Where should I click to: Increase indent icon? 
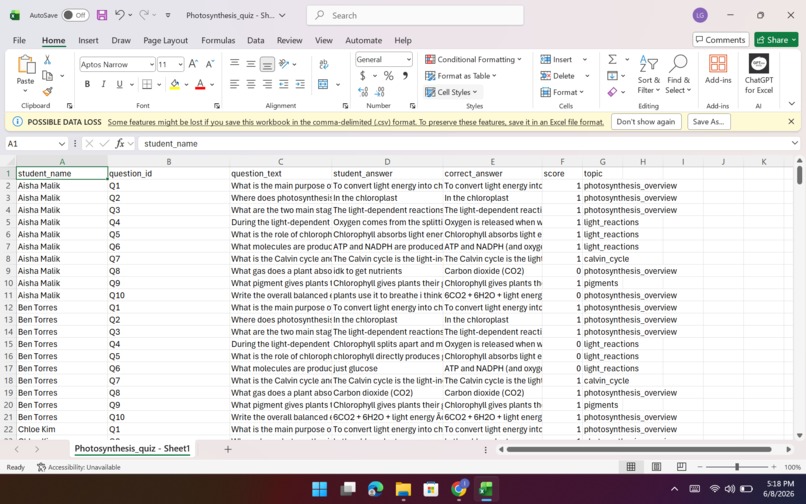(300, 84)
